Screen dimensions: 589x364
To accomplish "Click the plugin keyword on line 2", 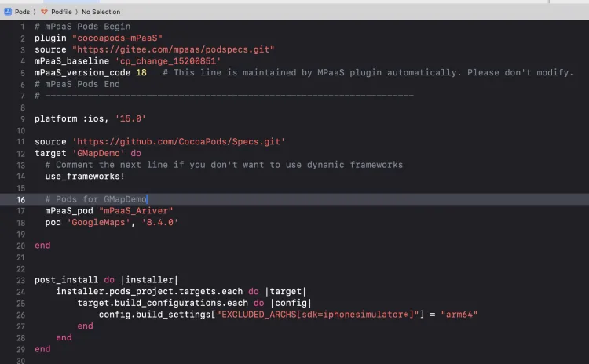I will [50, 38].
